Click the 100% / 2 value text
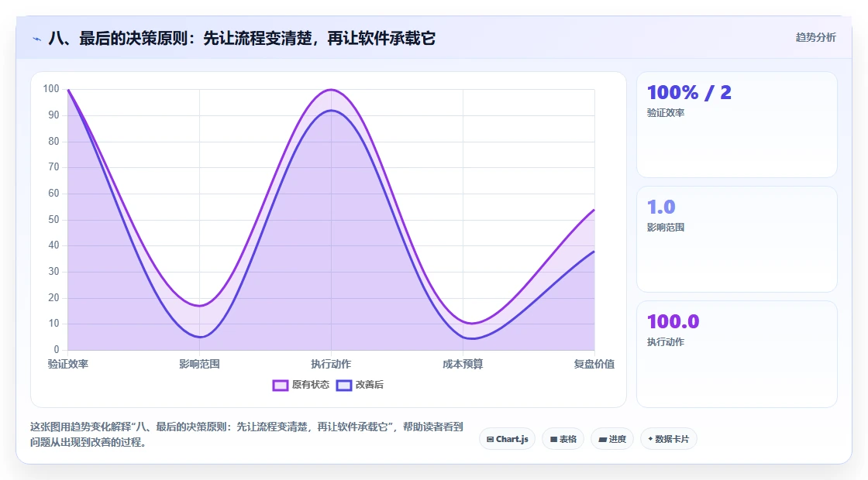This screenshot has height=480, width=868. pos(689,92)
